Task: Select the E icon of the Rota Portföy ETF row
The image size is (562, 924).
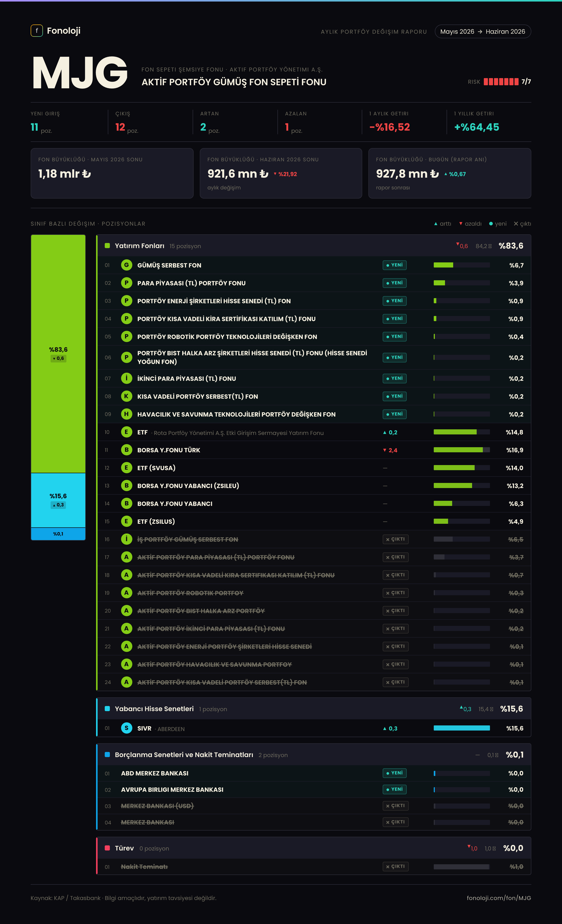Action: pos(127,432)
